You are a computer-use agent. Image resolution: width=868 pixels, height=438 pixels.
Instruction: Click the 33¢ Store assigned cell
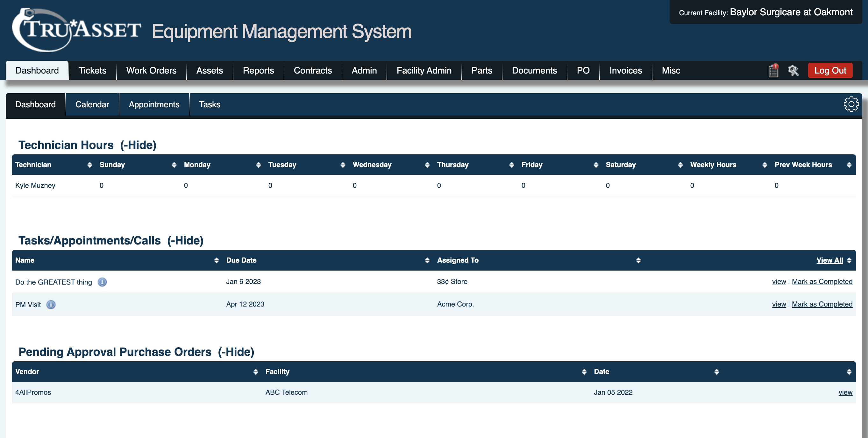coord(452,282)
